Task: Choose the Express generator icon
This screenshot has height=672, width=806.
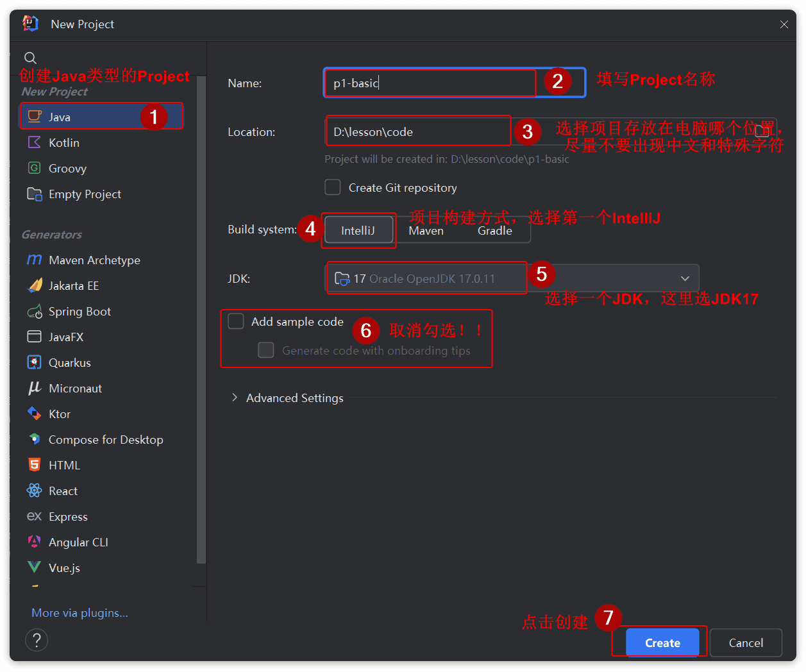Action: 35,516
